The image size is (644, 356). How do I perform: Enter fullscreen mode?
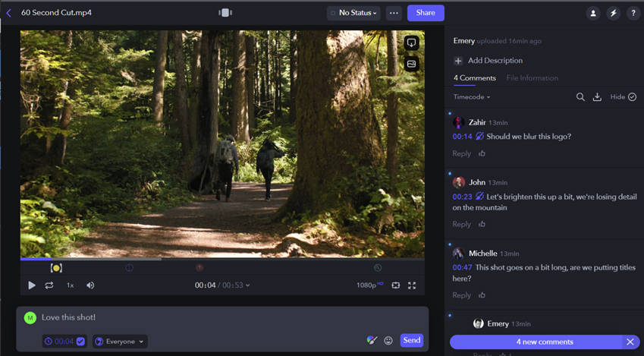tap(412, 285)
